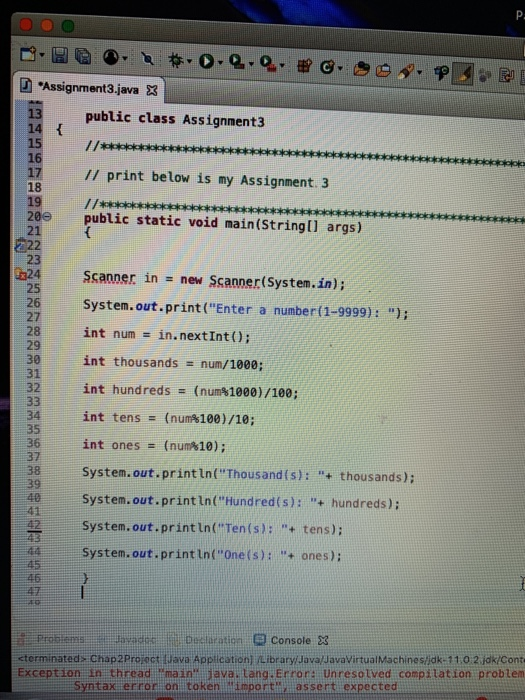
Task: Click the terminated Chap2Project console header
Action: pos(271,659)
